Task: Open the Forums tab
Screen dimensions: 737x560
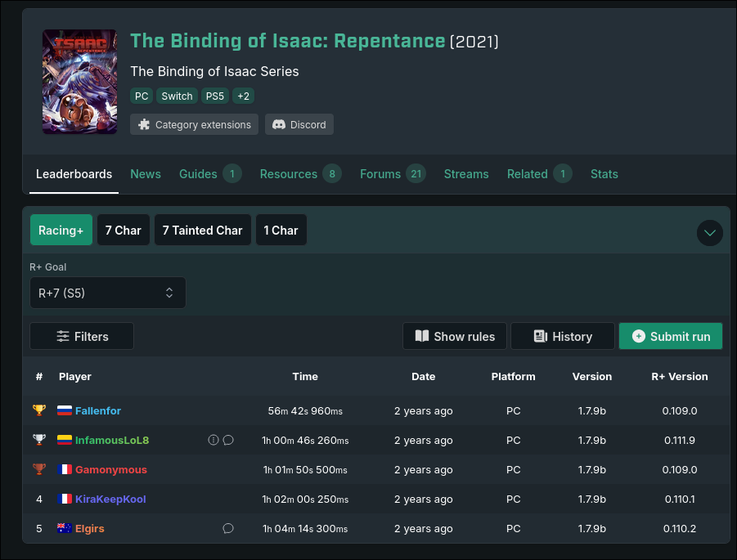Action: pyautogui.click(x=393, y=174)
